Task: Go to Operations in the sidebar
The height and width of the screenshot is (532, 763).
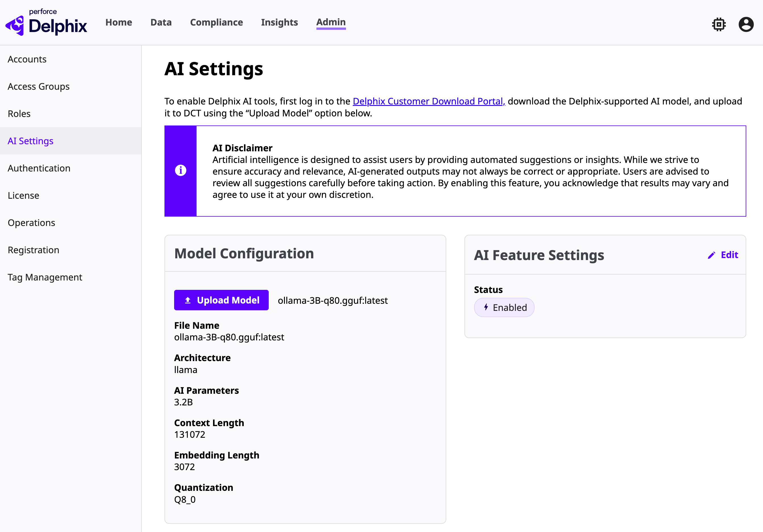Action: (x=70, y=223)
